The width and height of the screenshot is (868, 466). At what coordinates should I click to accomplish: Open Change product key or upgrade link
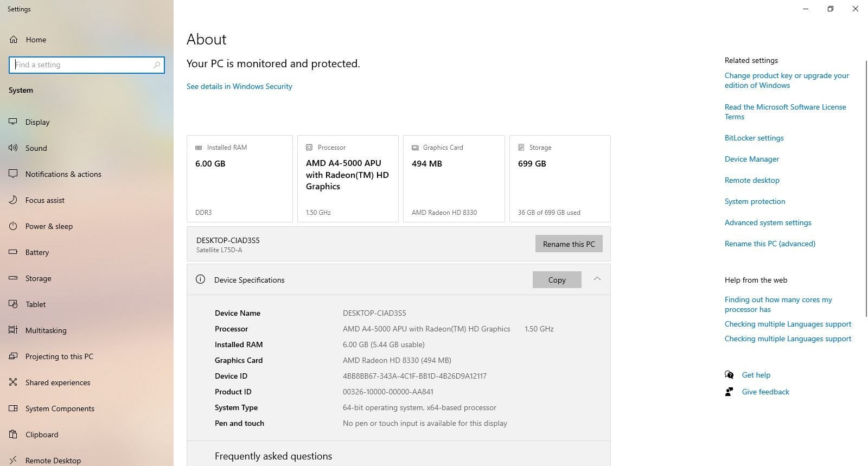pos(787,80)
